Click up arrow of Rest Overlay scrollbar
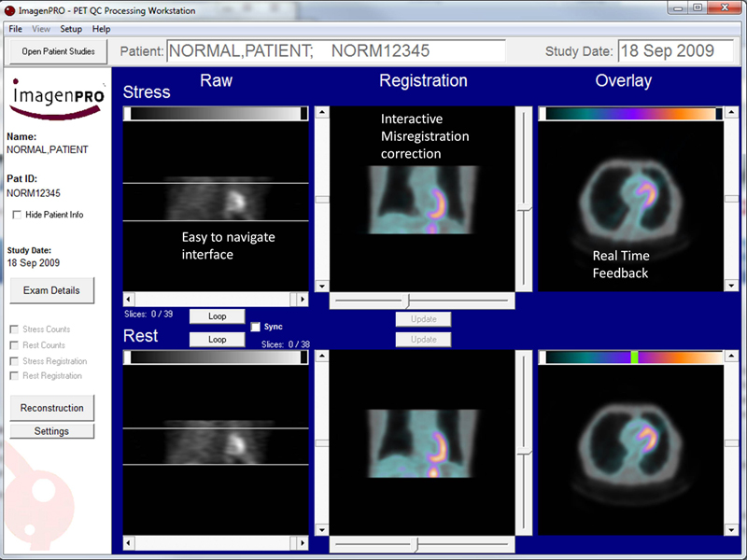Image resolution: width=747 pixels, height=560 pixels. click(x=731, y=356)
